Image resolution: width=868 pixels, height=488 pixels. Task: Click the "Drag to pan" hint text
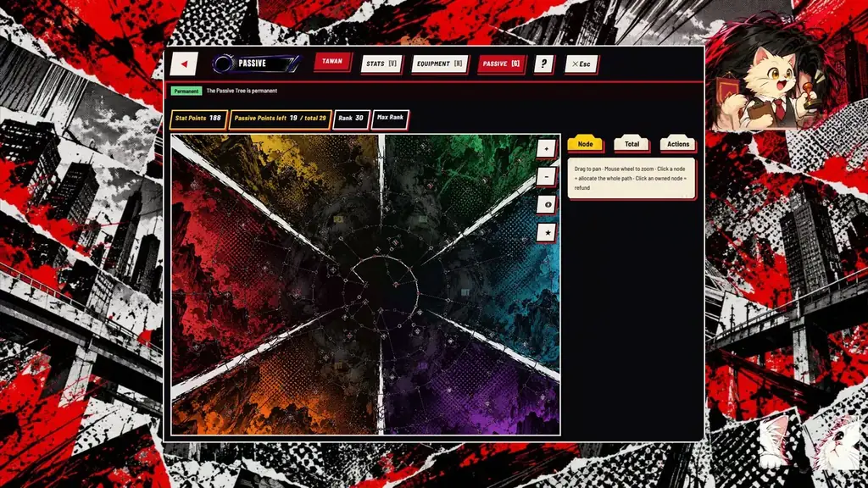coord(631,178)
